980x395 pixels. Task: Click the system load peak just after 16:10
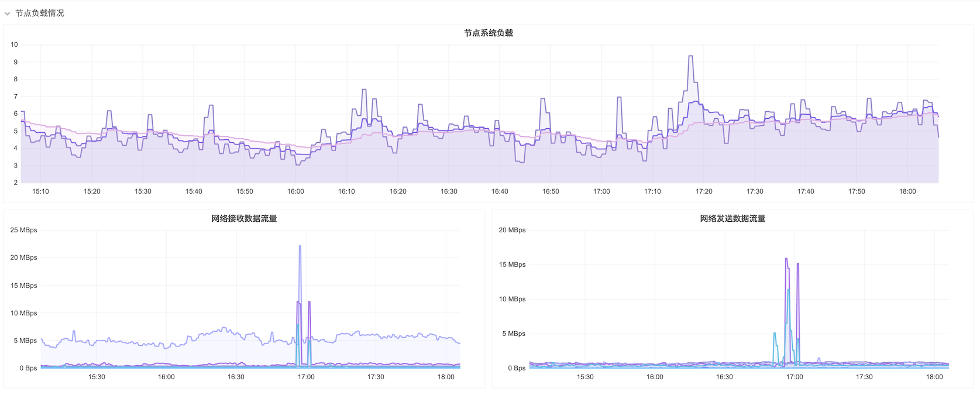tap(365, 91)
